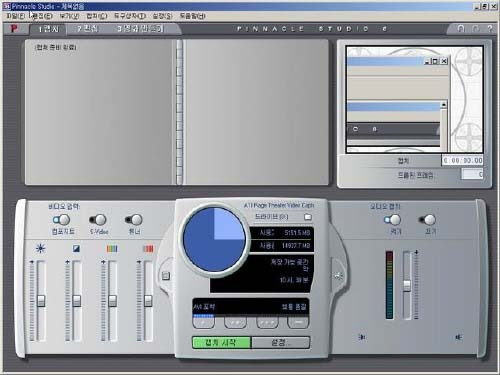Switch to the 3 영화 만들기 tab
This screenshot has width=500, height=375.
tap(140, 29)
